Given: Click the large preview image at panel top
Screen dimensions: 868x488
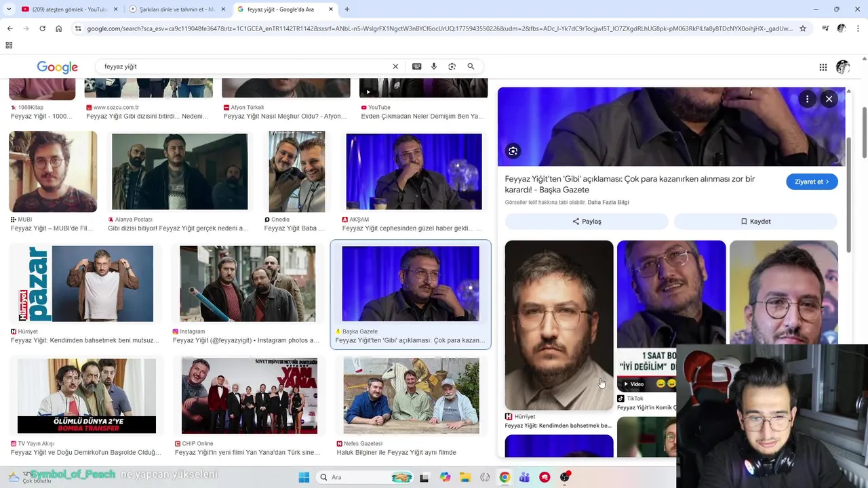Looking at the screenshot, I should click(x=671, y=126).
